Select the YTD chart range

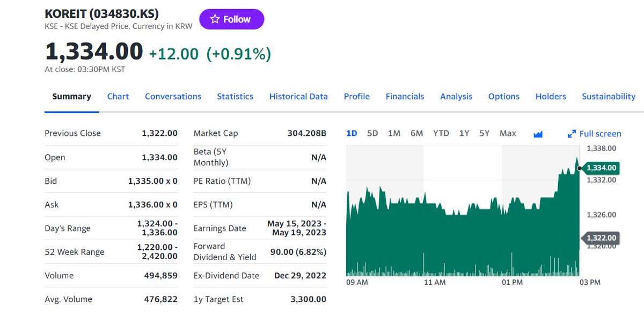pyautogui.click(x=441, y=133)
